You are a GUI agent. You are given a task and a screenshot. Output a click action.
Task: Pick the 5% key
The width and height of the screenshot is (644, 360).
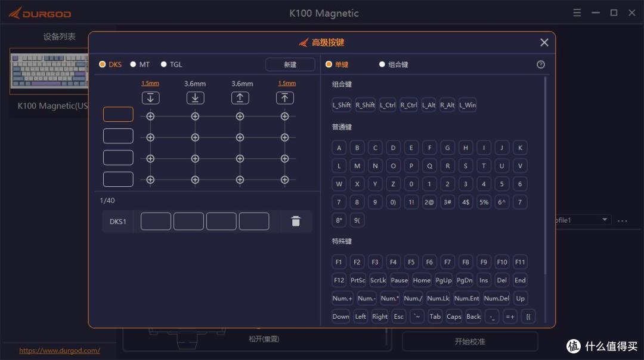[x=484, y=202]
